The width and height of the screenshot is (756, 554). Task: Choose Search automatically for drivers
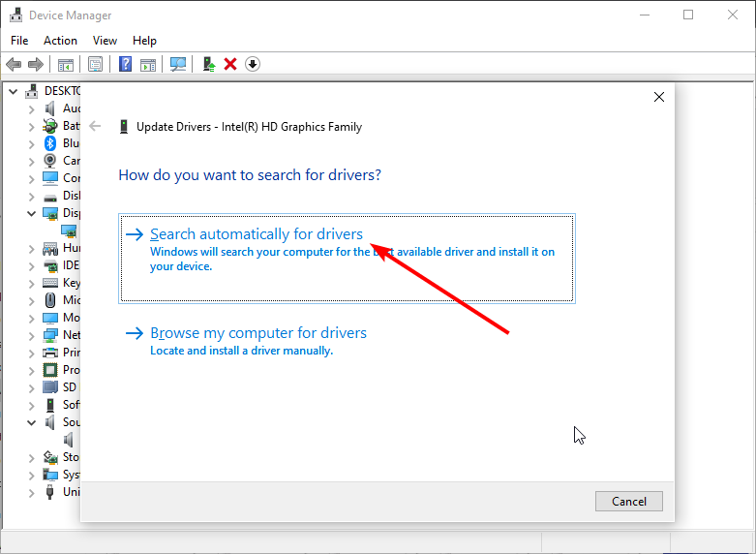347,259
